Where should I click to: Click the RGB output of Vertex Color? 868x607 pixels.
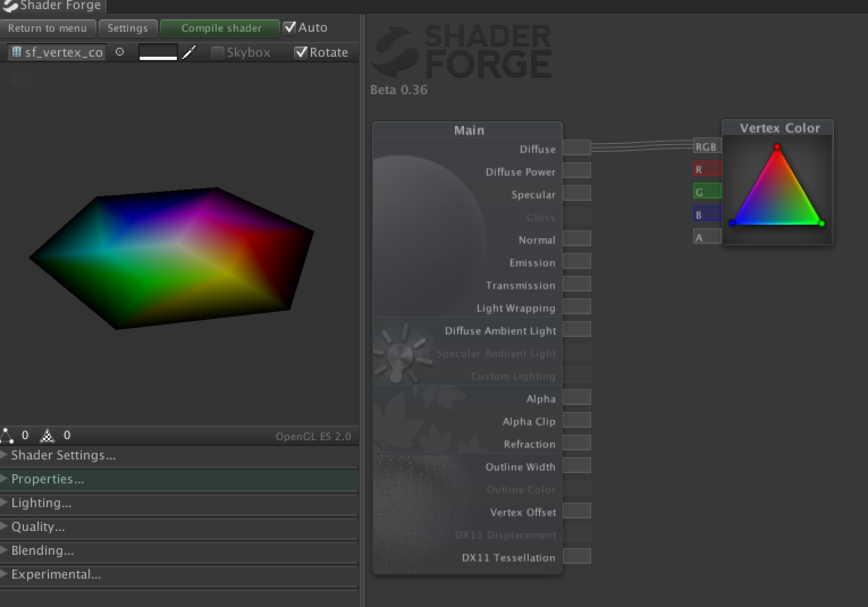coord(707,146)
